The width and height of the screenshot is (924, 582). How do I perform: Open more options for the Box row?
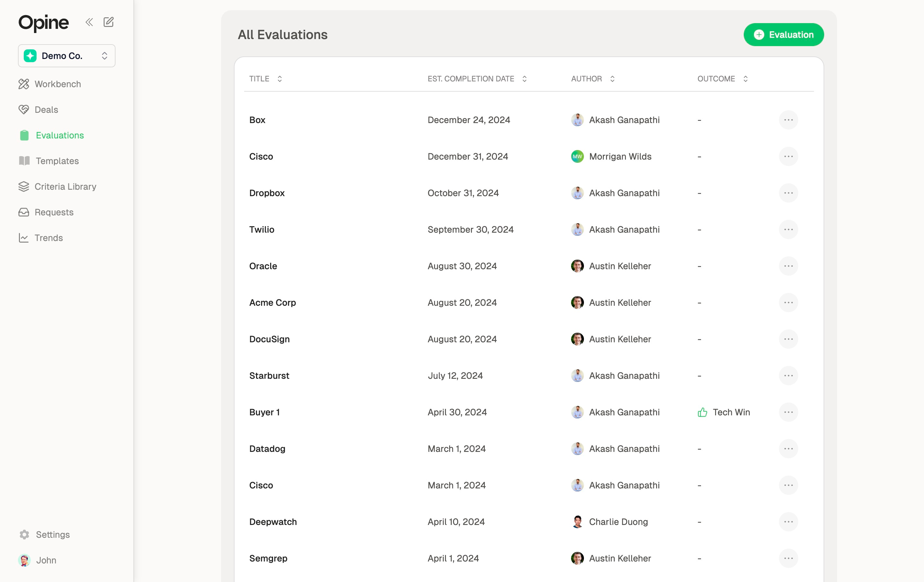tap(788, 120)
